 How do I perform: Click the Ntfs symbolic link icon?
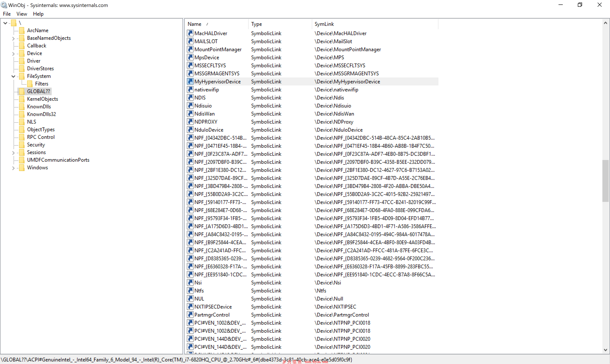(190, 291)
